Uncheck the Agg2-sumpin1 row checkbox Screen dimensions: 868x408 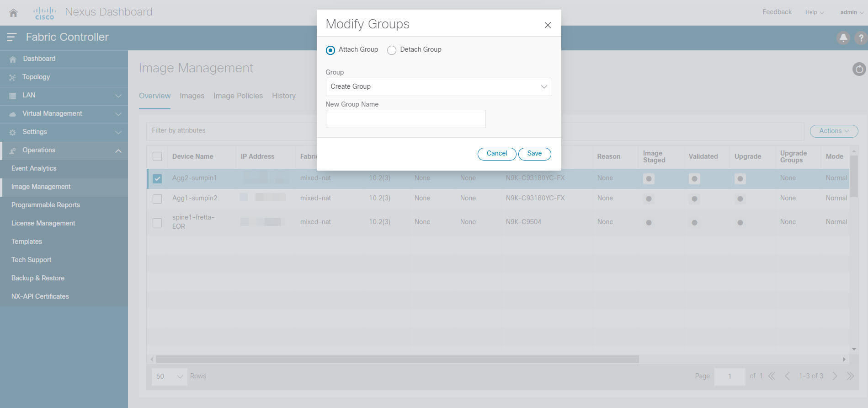[x=157, y=178]
